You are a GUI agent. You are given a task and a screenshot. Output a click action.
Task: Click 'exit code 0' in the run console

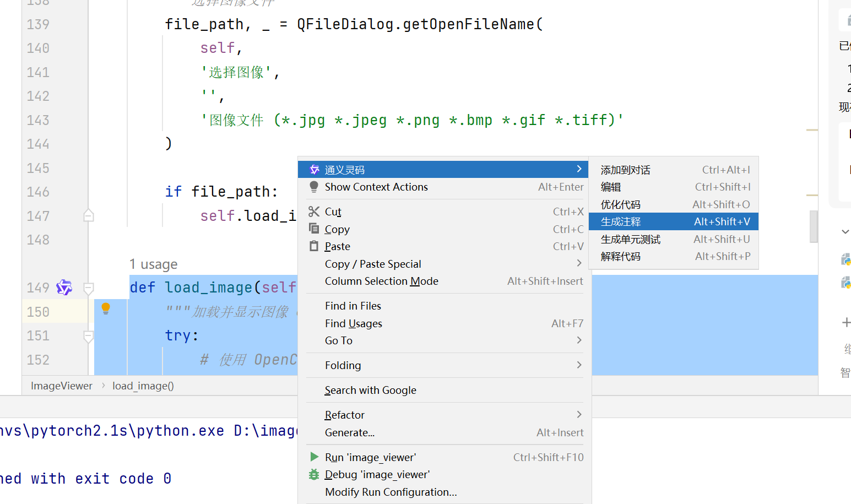pyautogui.click(x=123, y=478)
